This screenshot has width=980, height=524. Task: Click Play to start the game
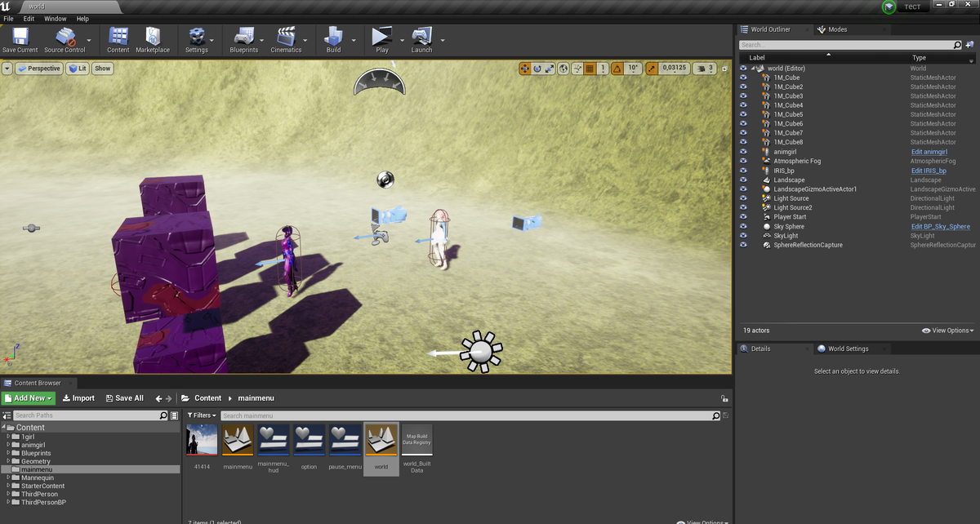(382, 40)
